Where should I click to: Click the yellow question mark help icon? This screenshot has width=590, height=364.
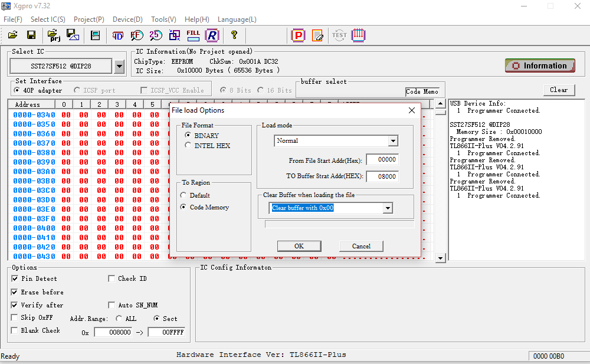[234, 35]
